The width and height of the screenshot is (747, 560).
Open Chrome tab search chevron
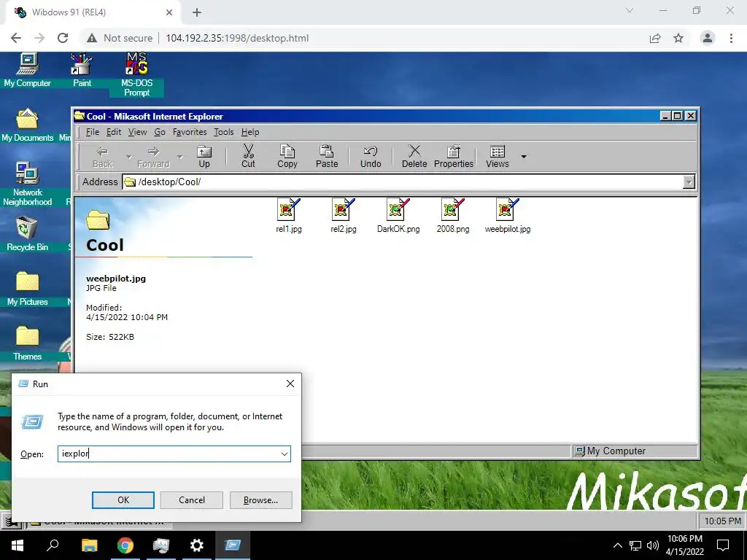coord(630,10)
